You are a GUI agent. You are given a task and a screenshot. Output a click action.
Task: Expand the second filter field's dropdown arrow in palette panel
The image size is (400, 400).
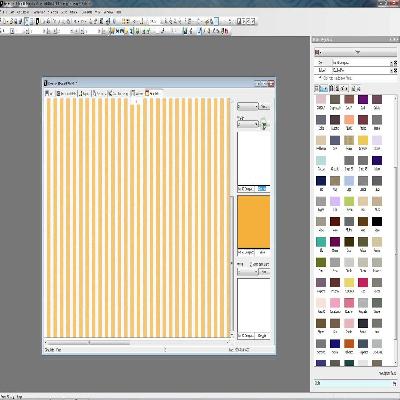click(391, 70)
